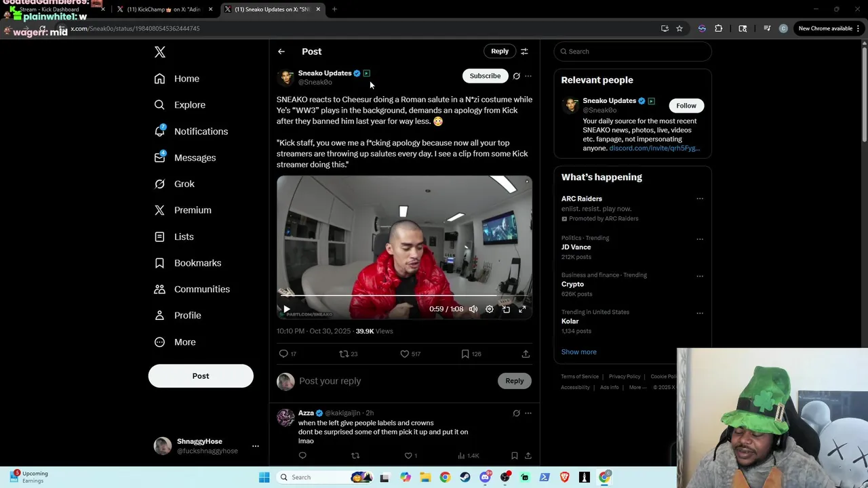Open the X logo home link
This screenshot has width=868, height=488.
(x=160, y=52)
